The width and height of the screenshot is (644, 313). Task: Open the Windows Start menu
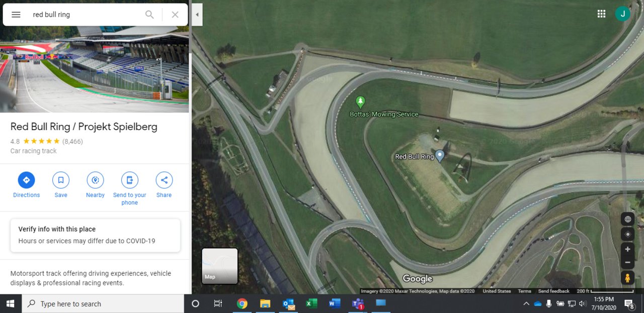(x=11, y=303)
